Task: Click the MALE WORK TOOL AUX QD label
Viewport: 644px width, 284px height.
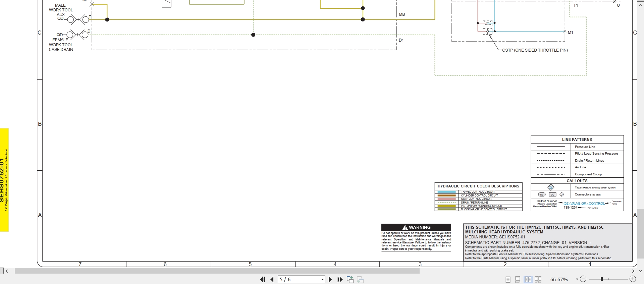Action: point(61,12)
